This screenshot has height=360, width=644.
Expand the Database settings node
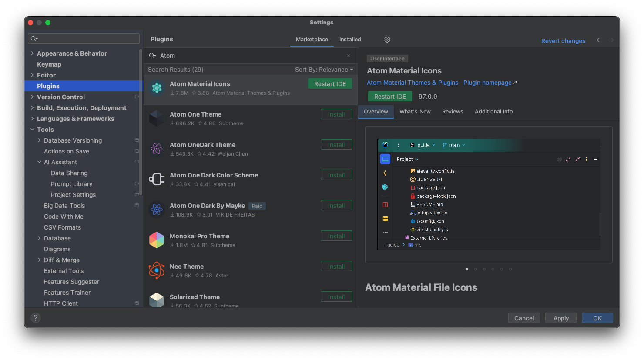39,238
